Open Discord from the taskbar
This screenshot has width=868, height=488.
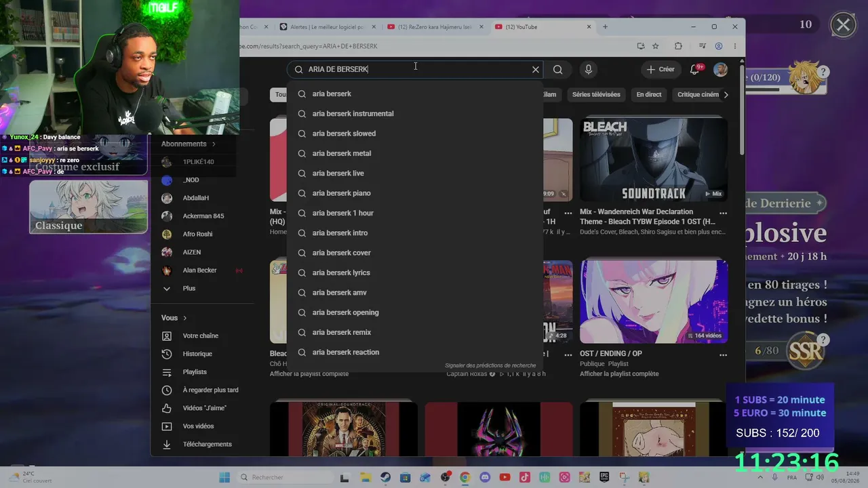[485, 477]
